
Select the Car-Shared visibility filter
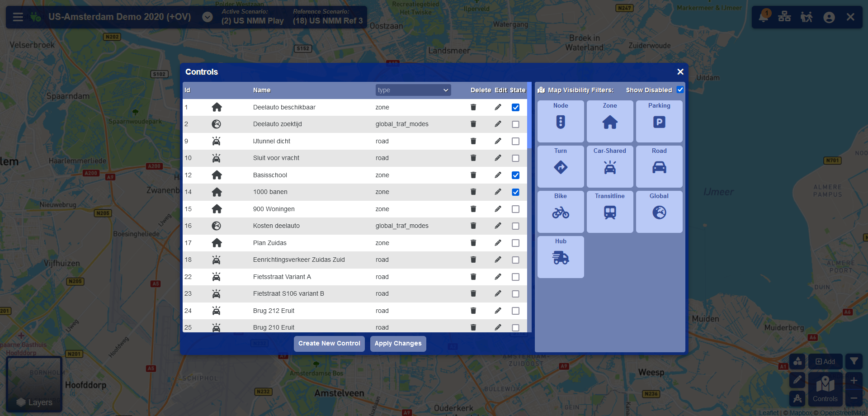click(610, 166)
